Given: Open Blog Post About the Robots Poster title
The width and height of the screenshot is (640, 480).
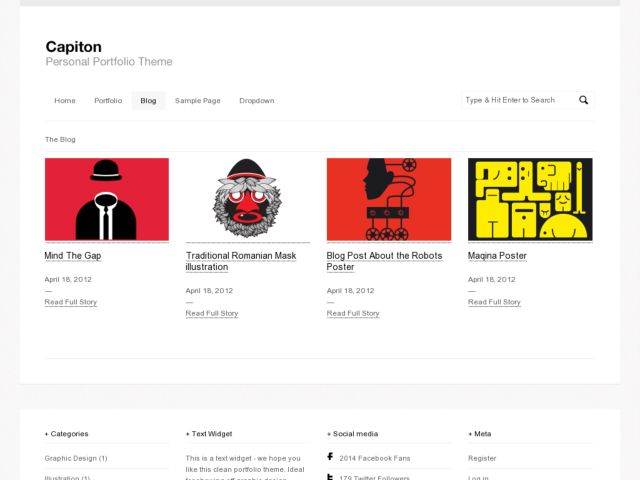Looking at the screenshot, I should tap(384, 261).
